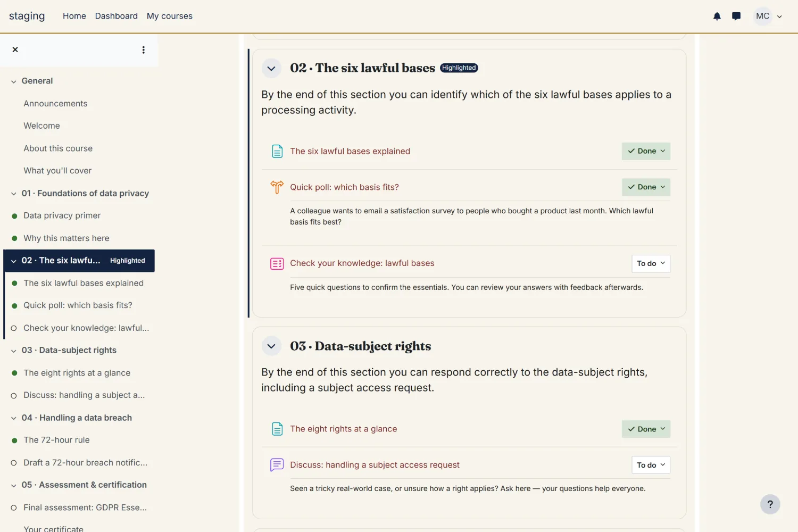Mark Discuss: handling a subject access request via To do

click(651, 465)
